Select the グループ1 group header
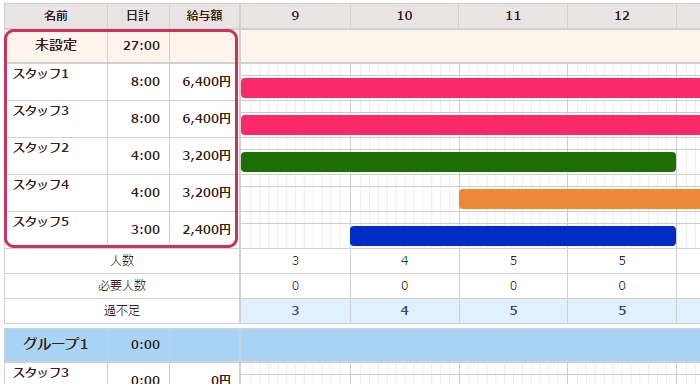The image size is (700, 384). 56,345
